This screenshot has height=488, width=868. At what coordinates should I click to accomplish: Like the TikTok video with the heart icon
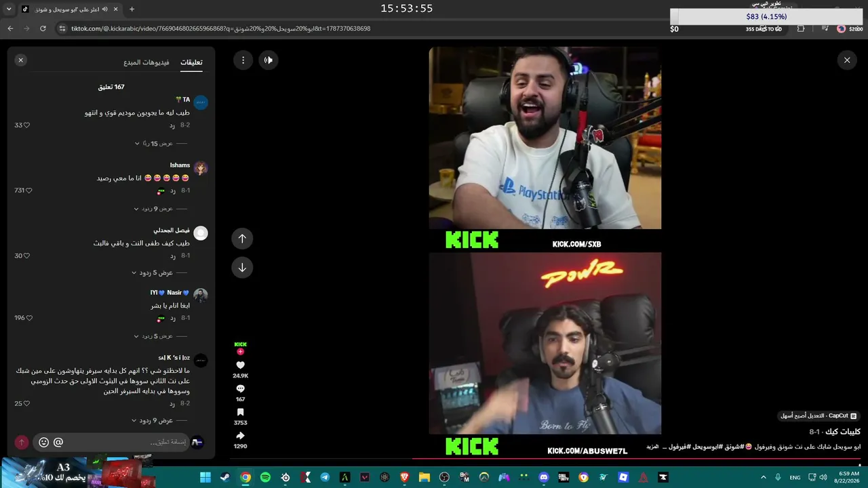[240, 365]
